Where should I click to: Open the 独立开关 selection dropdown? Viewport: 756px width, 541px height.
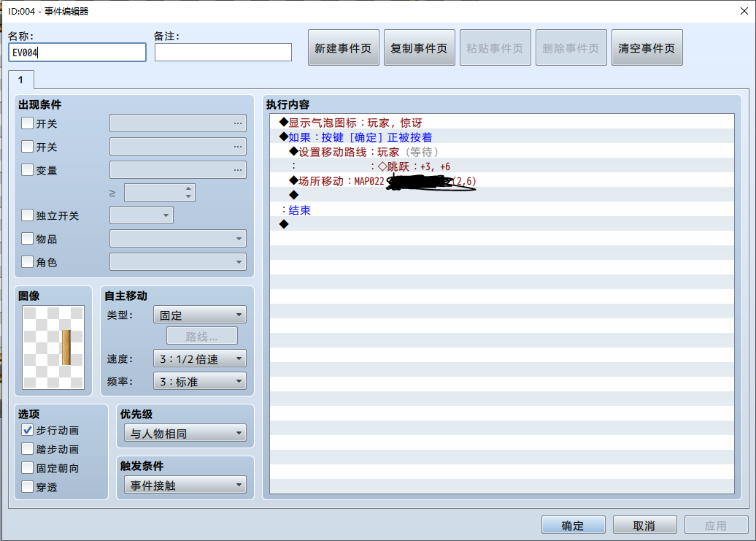coord(142,215)
